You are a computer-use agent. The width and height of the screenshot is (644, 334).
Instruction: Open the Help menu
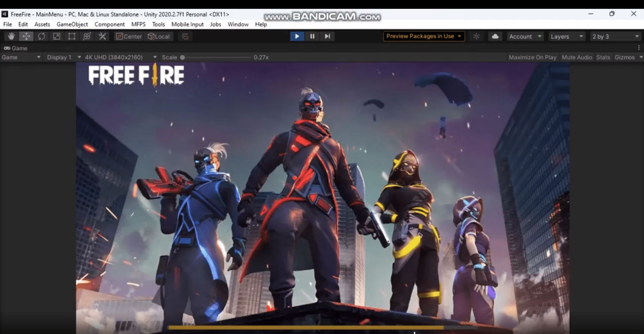[x=261, y=24]
